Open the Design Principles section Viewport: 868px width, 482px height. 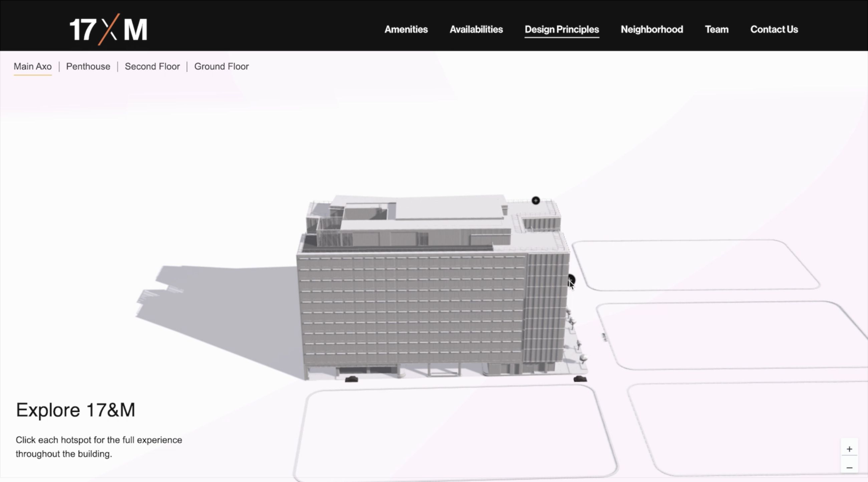click(x=562, y=30)
